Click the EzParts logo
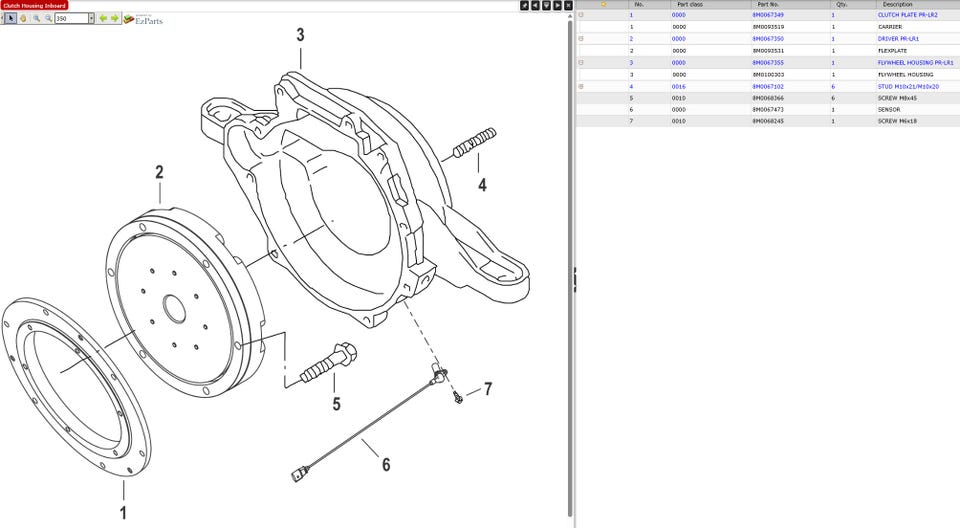960x528 pixels. [x=143, y=20]
